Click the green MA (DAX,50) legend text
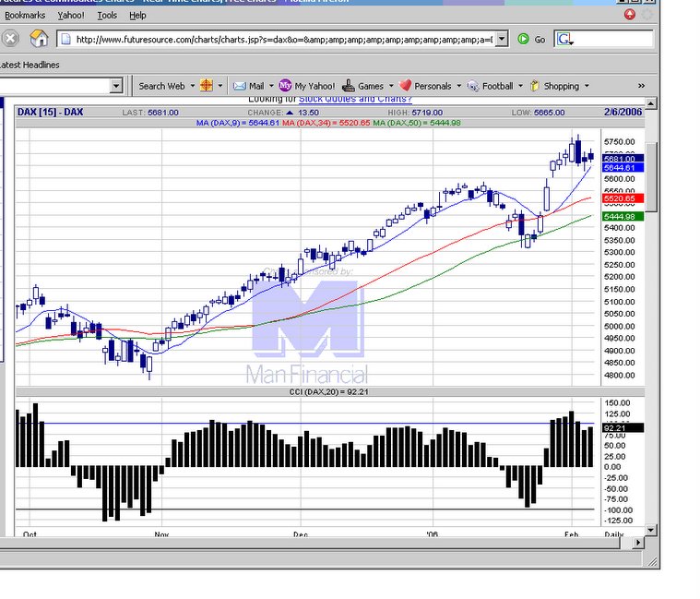 tap(417, 123)
